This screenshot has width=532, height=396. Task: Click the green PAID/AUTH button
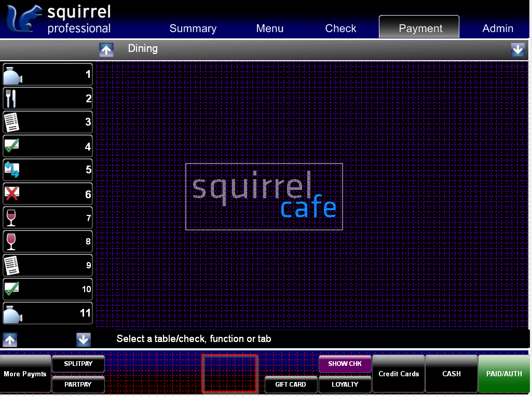coord(504,374)
